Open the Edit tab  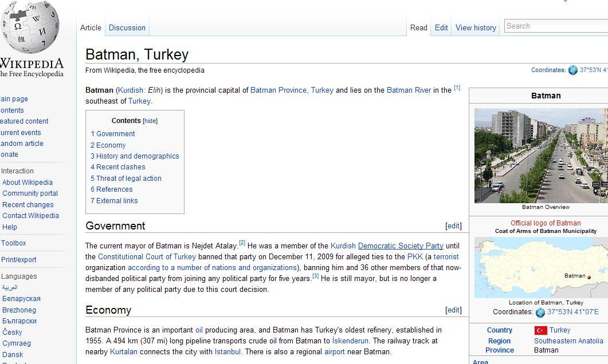click(441, 28)
